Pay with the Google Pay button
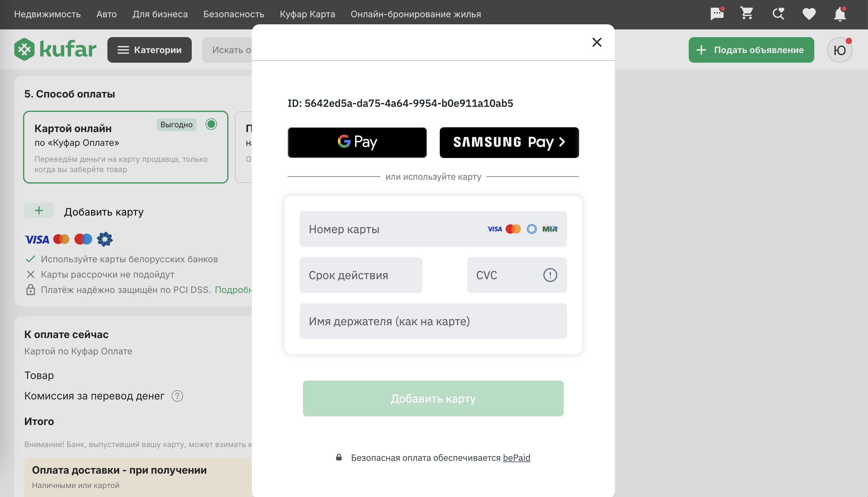The height and width of the screenshot is (497, 868). (357, 142)
